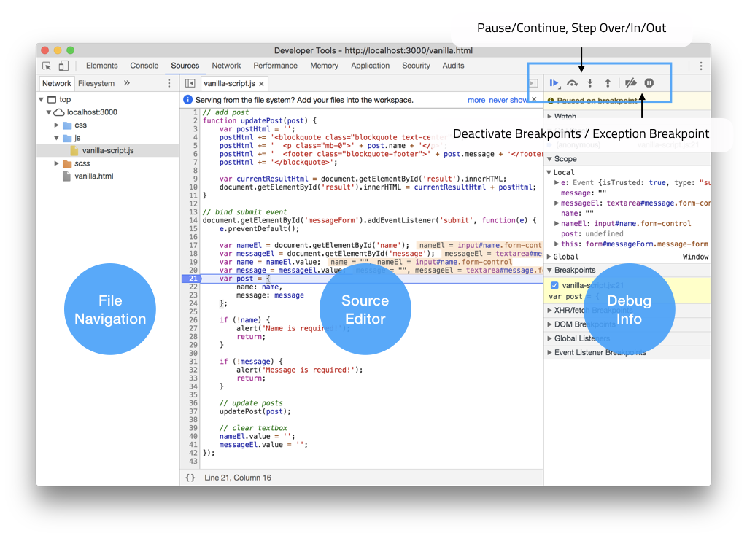Click the macOS green zoom window button
747x560 pixels.
coord(71,50)
